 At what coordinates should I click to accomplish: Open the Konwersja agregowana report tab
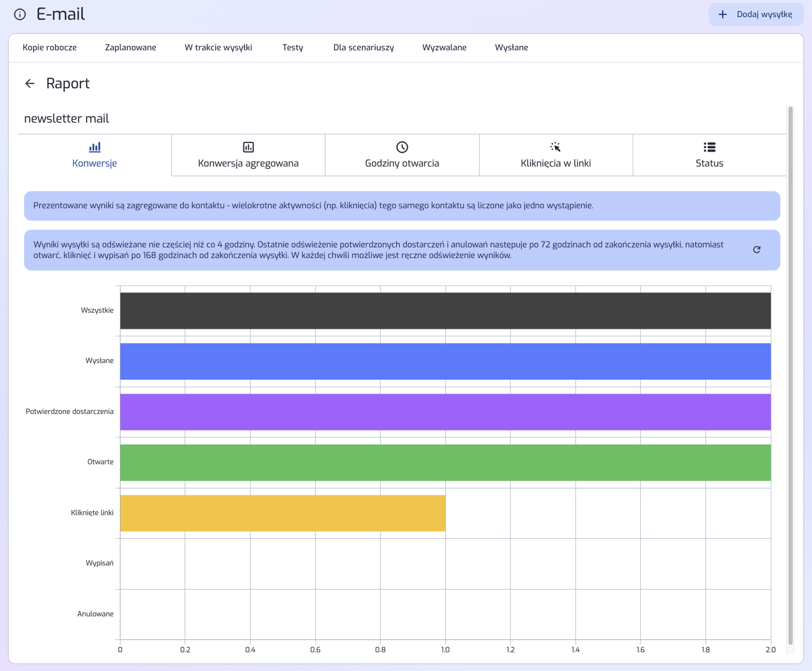click(248, 155)
